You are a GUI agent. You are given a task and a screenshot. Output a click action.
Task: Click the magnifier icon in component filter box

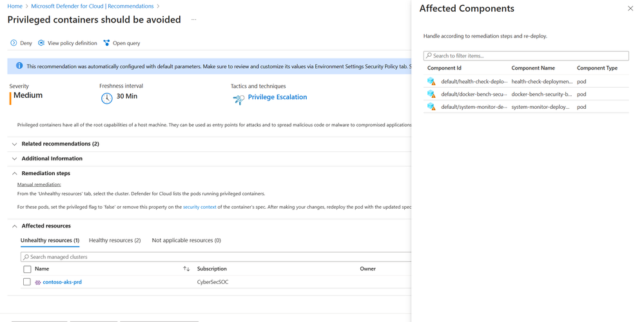(x=429, y=55)
